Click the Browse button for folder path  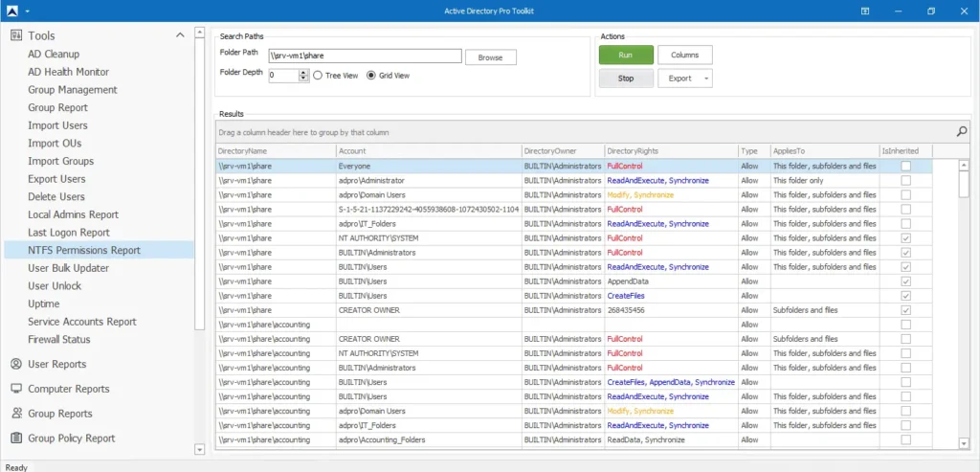[x=491, y=56]
